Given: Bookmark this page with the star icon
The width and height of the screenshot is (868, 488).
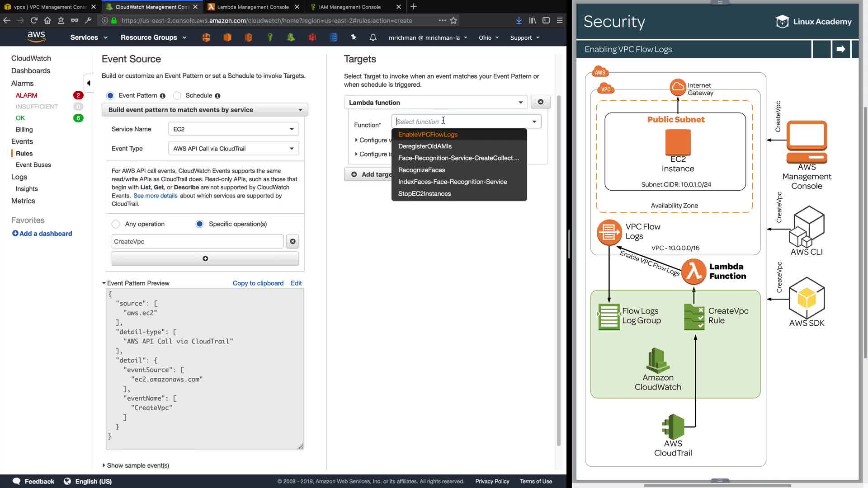Looking at the screenshot, I should pos(453,20).
